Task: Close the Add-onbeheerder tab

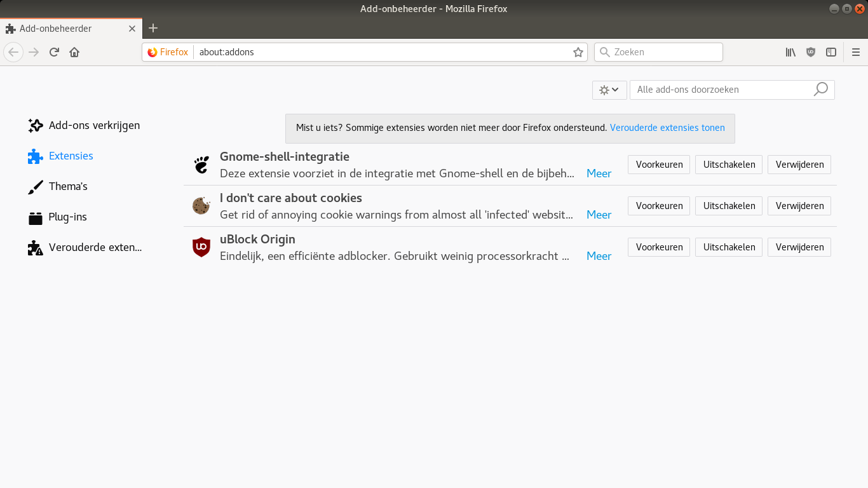Action: tap(132, 29)
